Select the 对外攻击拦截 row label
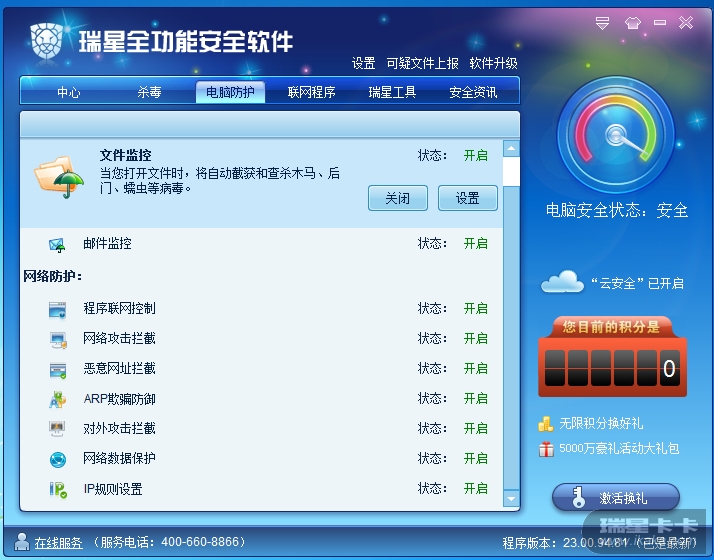The width and height of the screenshot is (714, 560). coord(119,428)
